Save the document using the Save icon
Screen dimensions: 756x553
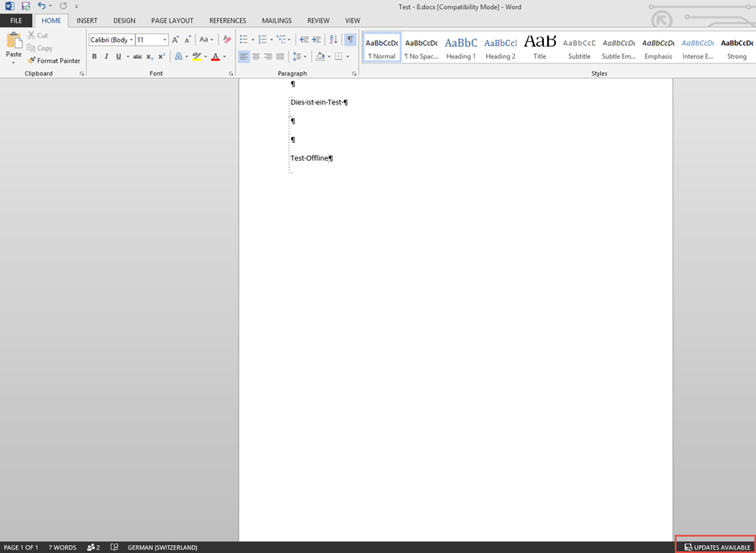click(x=26, y=6)
